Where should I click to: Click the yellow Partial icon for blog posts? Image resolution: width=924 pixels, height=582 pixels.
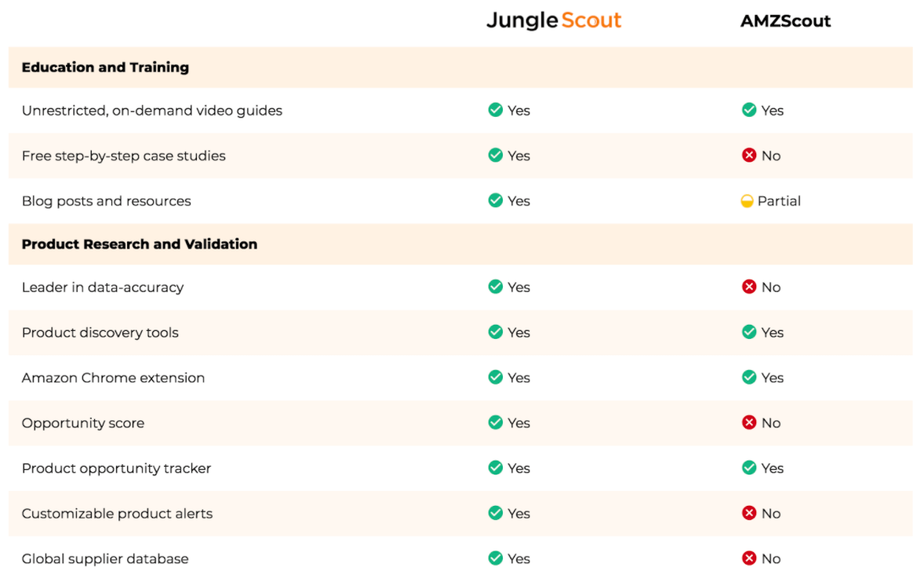coord(747,201)
